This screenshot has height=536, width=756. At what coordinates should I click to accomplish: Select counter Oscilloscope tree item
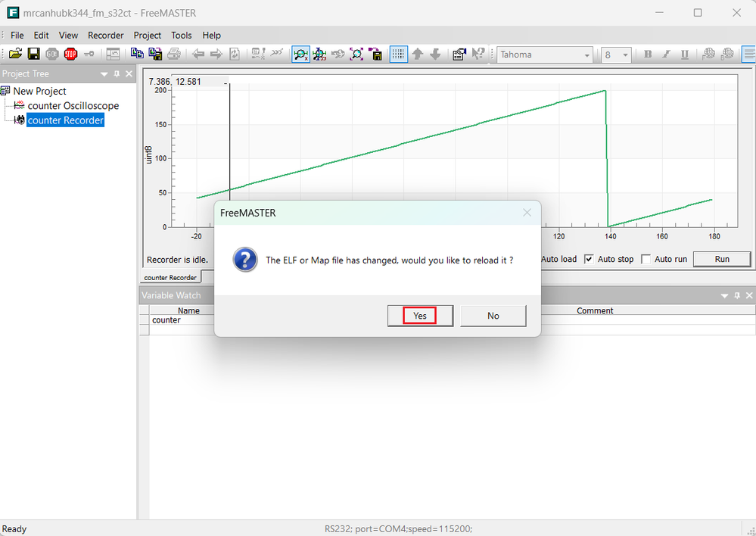(x=73, y=106)
